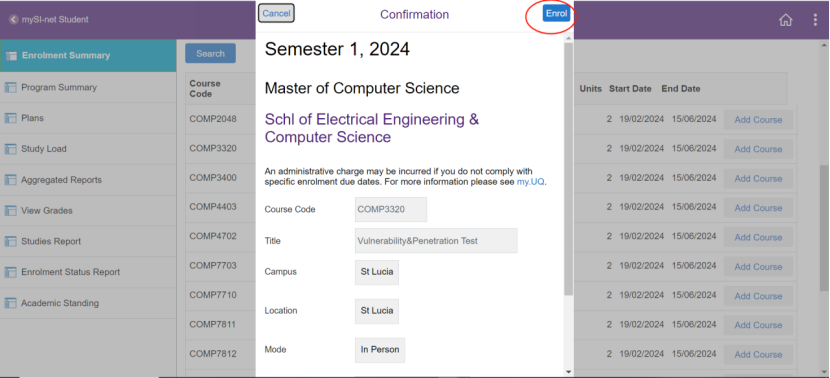Add Course for COMP7812 row
This screenshot has height=378, width=830.
pyautogui.click(x=758, y=355)
